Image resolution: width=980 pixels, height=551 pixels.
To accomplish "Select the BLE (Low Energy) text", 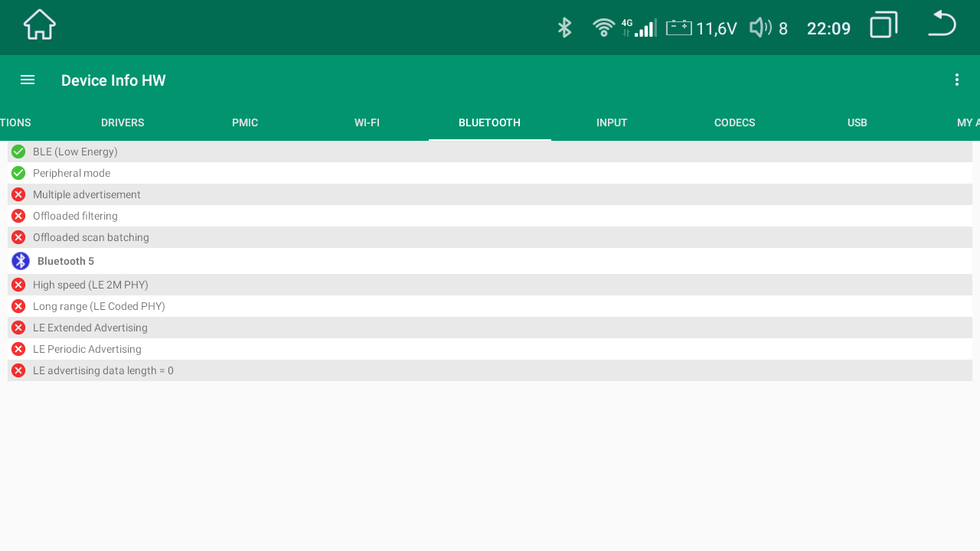I will [x=75, y=152].
